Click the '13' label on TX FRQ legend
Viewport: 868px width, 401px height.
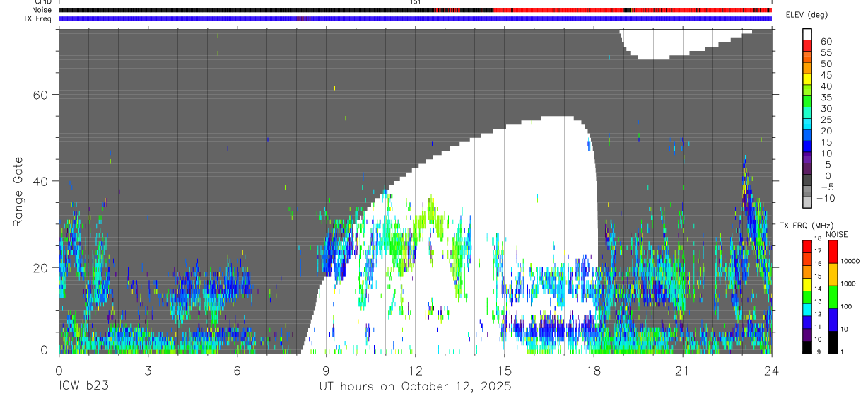[817, 301]
